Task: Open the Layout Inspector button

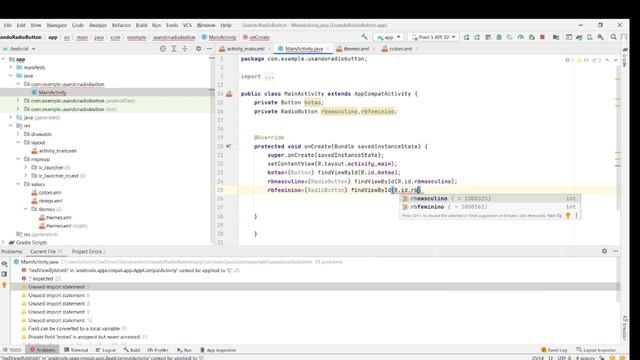Action: (x=596, y=350)
